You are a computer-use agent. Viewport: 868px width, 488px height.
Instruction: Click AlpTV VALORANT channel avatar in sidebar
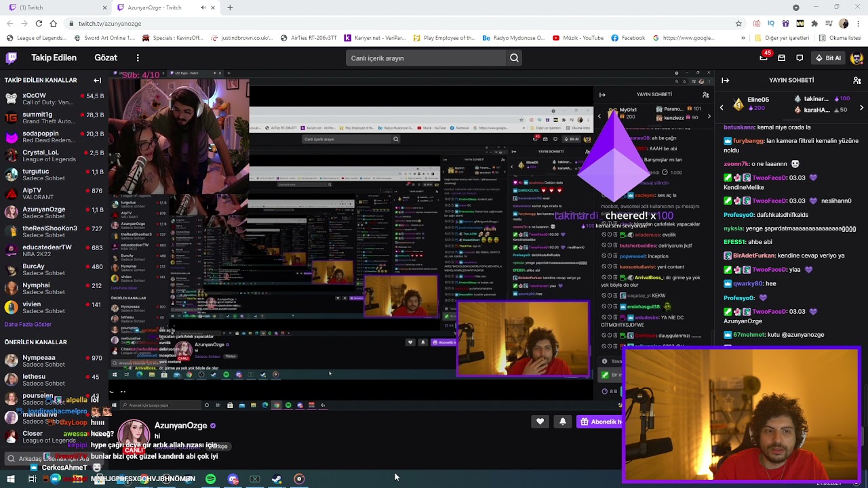coord(11,194)
